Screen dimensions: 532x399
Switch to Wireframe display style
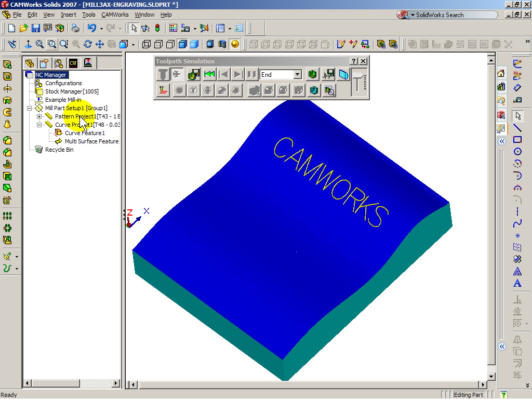pyautogui.click(x=146, y=44)
